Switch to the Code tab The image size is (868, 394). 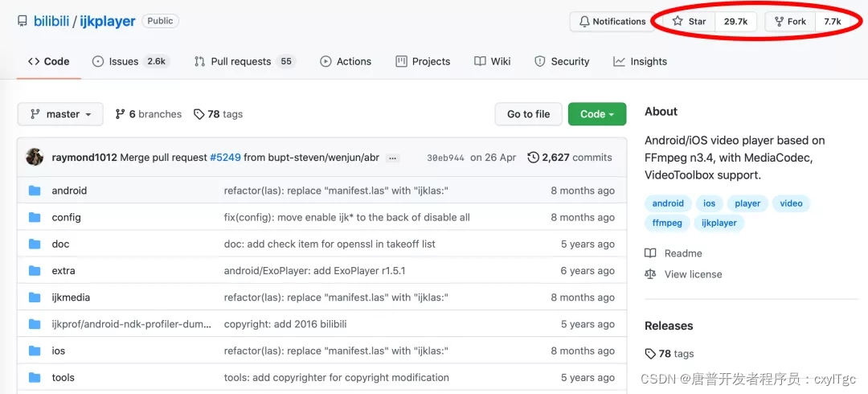(x=49, y=61)
